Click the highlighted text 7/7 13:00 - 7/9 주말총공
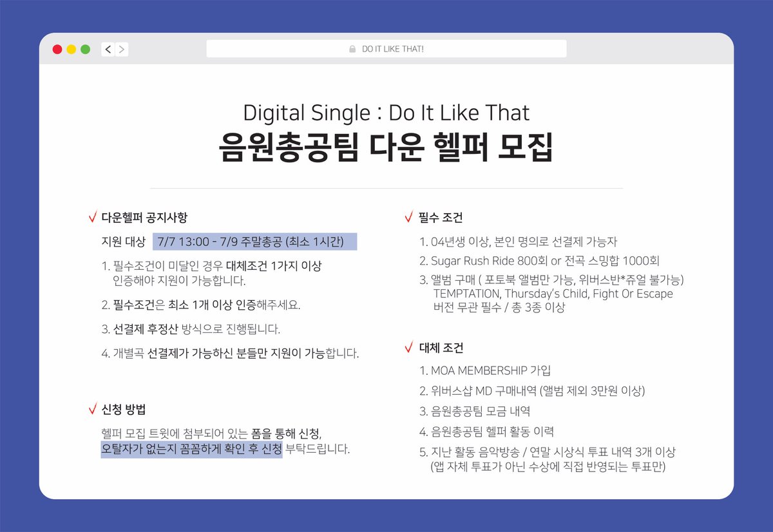The width and height of the screenshot is (773, 532). coord(255,242)
